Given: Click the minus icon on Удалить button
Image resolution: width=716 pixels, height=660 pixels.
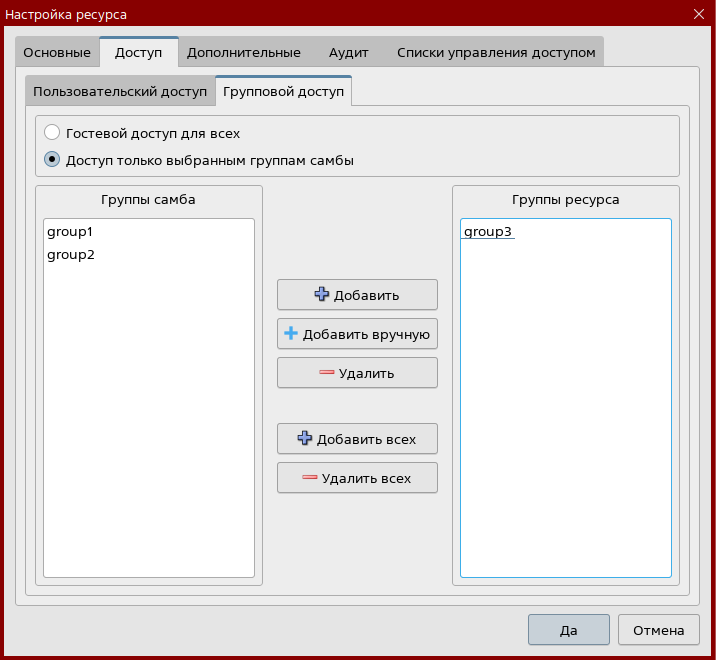Looking at the screenshot, I should (326, 373).
